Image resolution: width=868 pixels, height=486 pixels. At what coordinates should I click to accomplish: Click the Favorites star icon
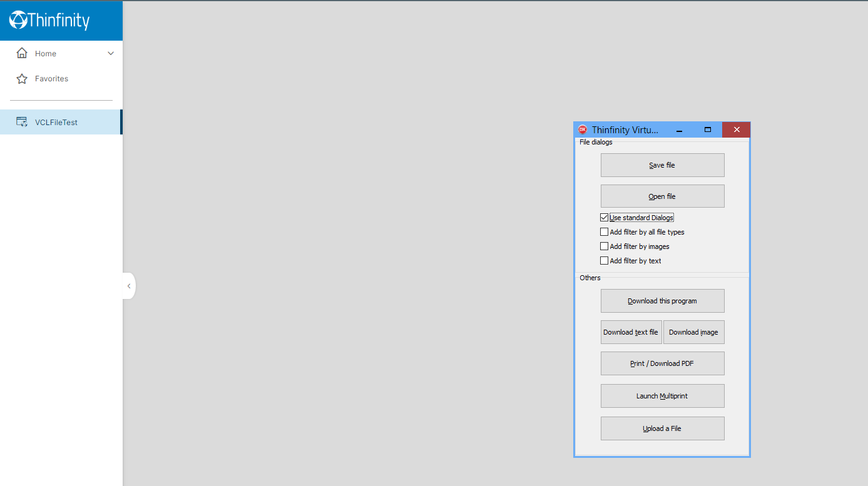(x=22, y=79)
